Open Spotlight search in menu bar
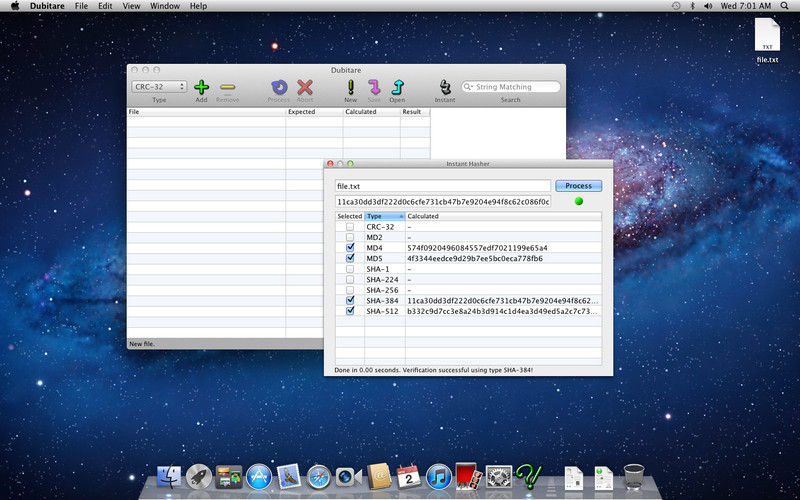The image size is (800, 500). [784, 6]
